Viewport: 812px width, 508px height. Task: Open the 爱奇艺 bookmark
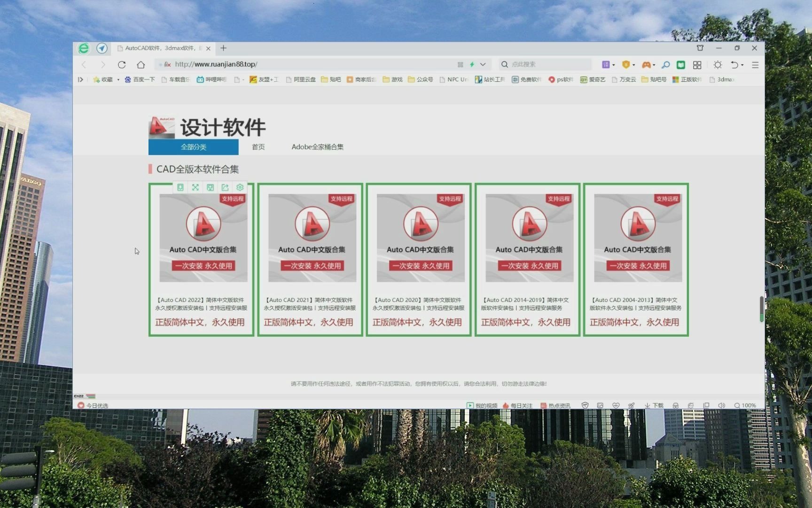tap(593, 79)
